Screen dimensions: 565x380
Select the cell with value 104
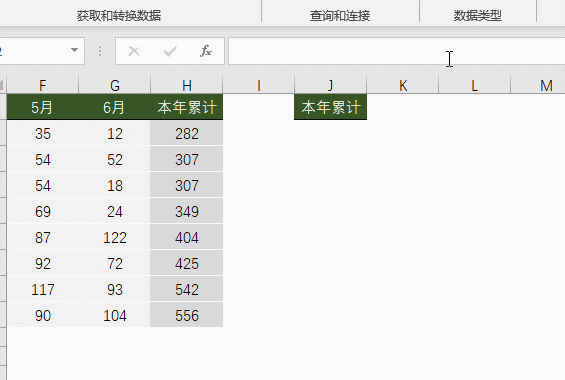click(x=115, y=315)
